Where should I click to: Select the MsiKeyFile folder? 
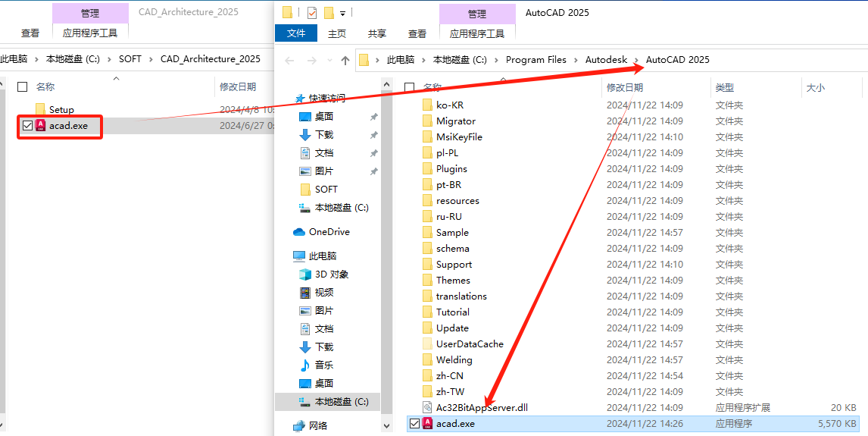coord(459,136)
